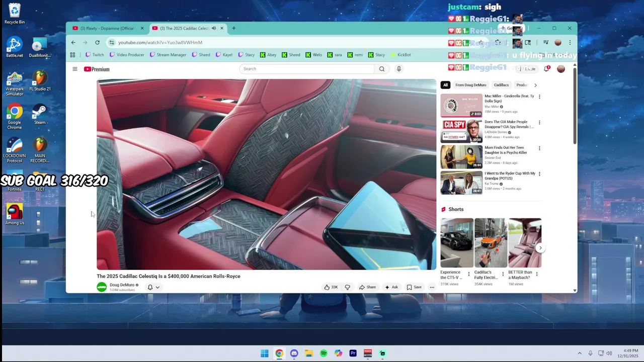The width and height of the screenshot is (644, 362).
Task: Select the All filter chip
Action: (x=445, y=85)
